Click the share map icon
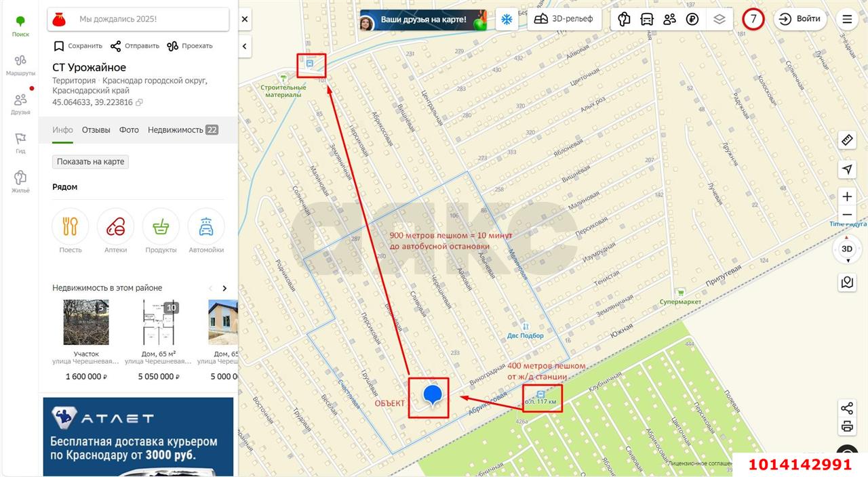The height and width of the screenshot is (477, 868). (x=847, y=408)
